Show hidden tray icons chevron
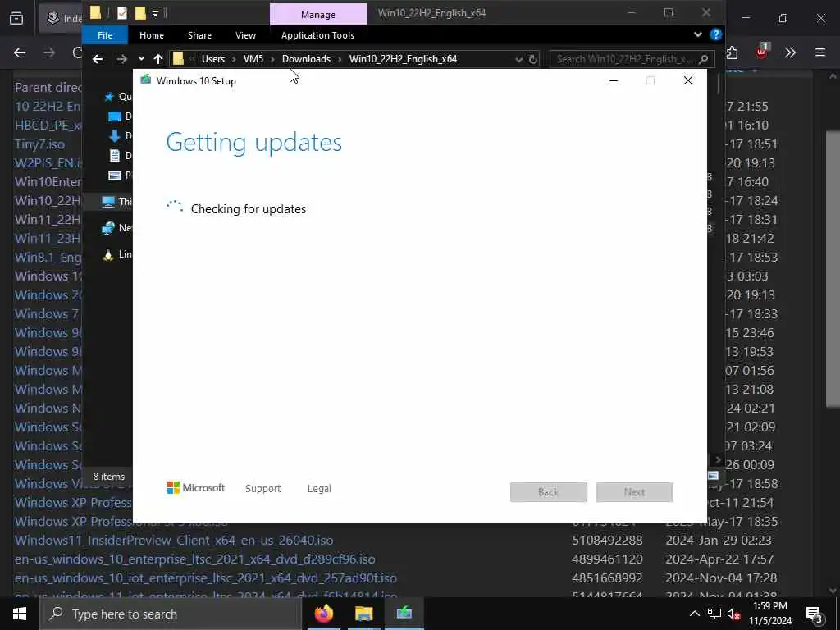The height and width of the screenshot is (630, 840). [x=694, y=614]
